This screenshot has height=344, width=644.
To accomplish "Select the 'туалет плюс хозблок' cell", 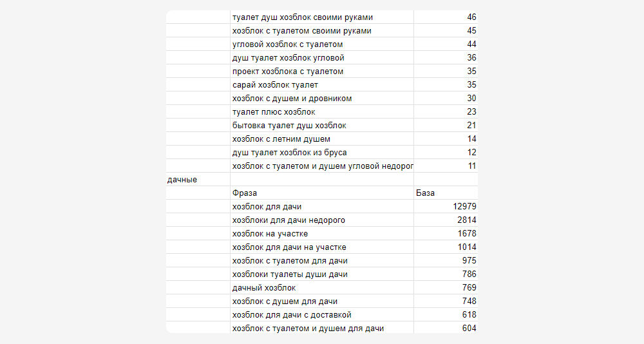I will pyautogui.click(x=274, y=112).
